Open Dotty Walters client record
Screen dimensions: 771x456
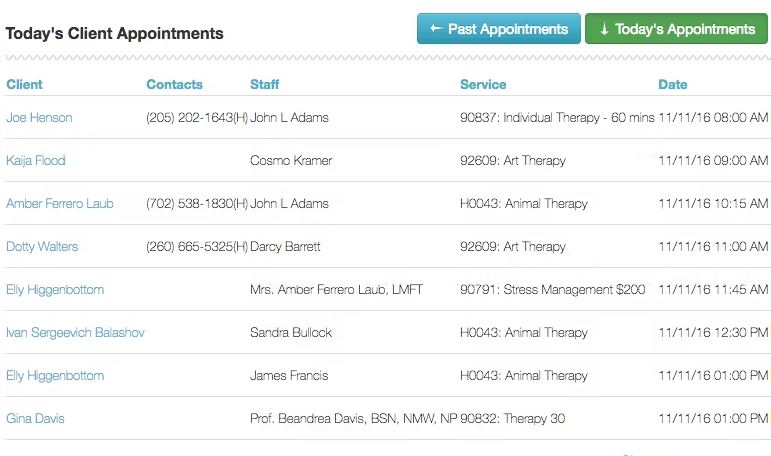click(42, 246)
